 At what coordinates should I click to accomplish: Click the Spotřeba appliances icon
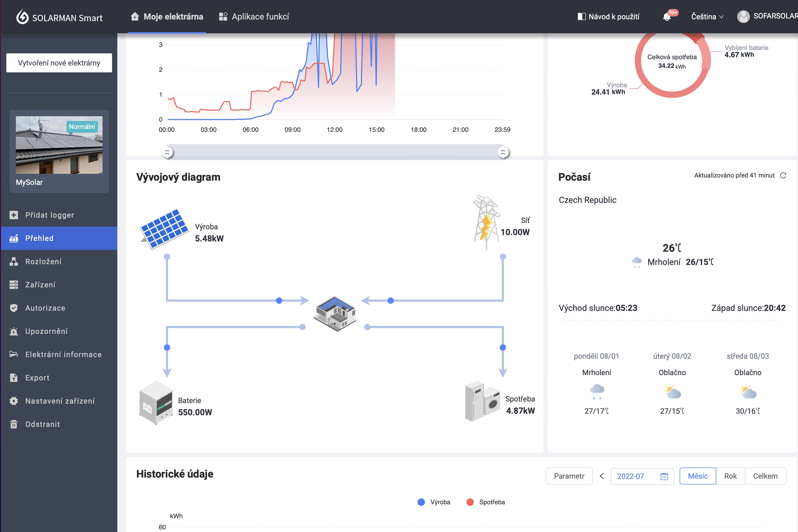(x=482, y=401)
